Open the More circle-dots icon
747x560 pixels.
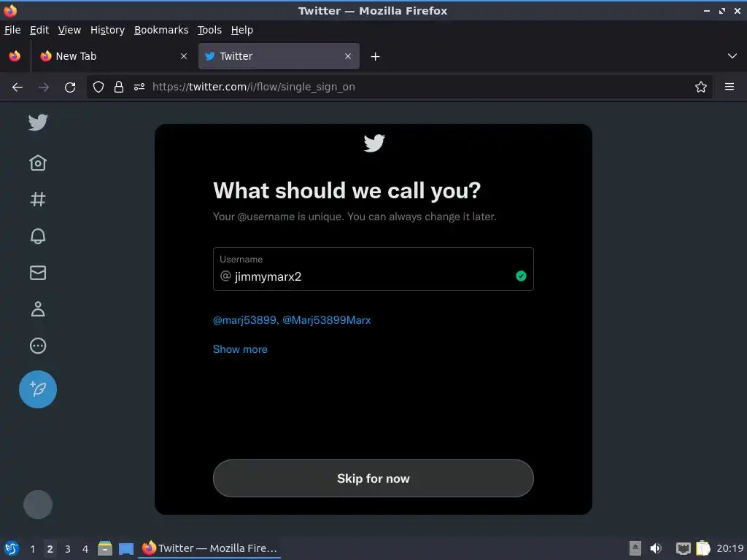38,346
